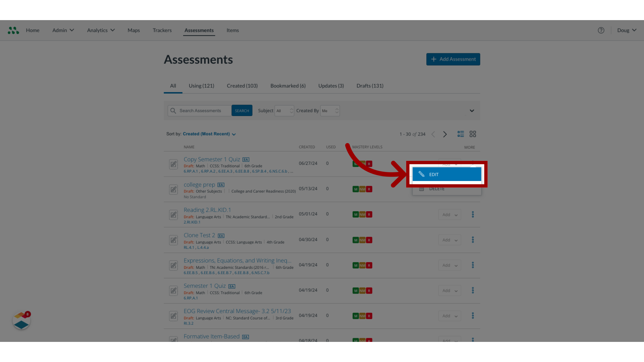Click the edit icon beside Reading 2.RL.KID.1
Image resolution: width=644 pixels, height=362 pixels.
point(173,215)
